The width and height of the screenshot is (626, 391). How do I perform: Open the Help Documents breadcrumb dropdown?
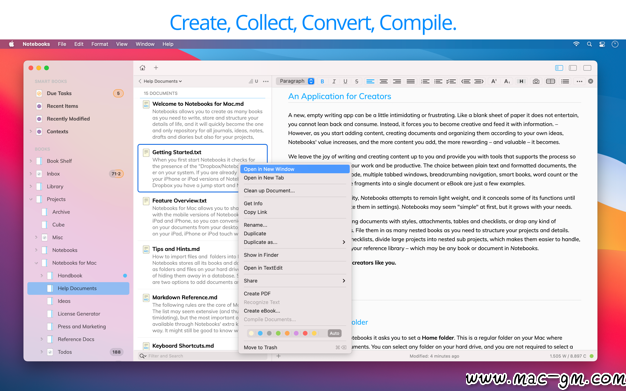[x=162, y=81]
